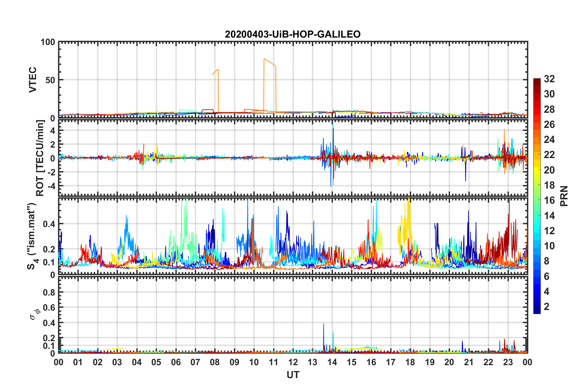Click colorbar tick label 22
The height and width of the screenshot is (392, 586).
tap(549, 155)
